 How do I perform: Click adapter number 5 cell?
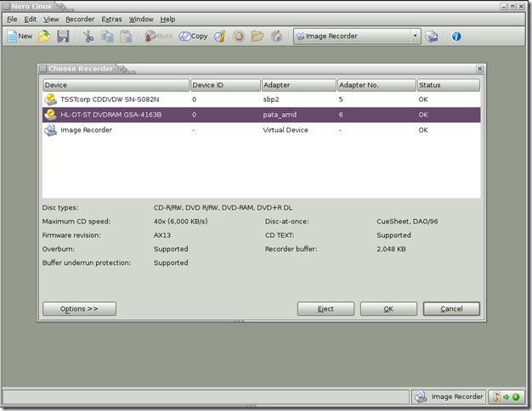point(341,99)
